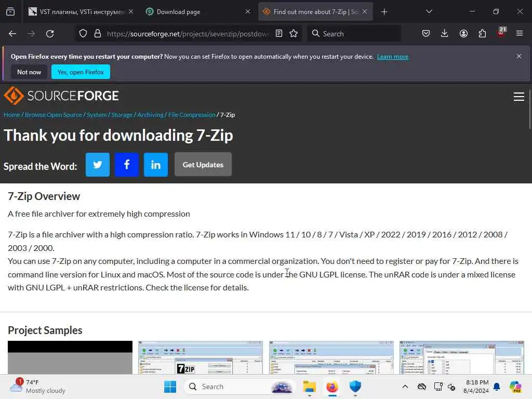This screenshot has width=532, height=399.
Task: Open sample thumbnail showing 7ZIP logo
Action: tap(201, 357)
